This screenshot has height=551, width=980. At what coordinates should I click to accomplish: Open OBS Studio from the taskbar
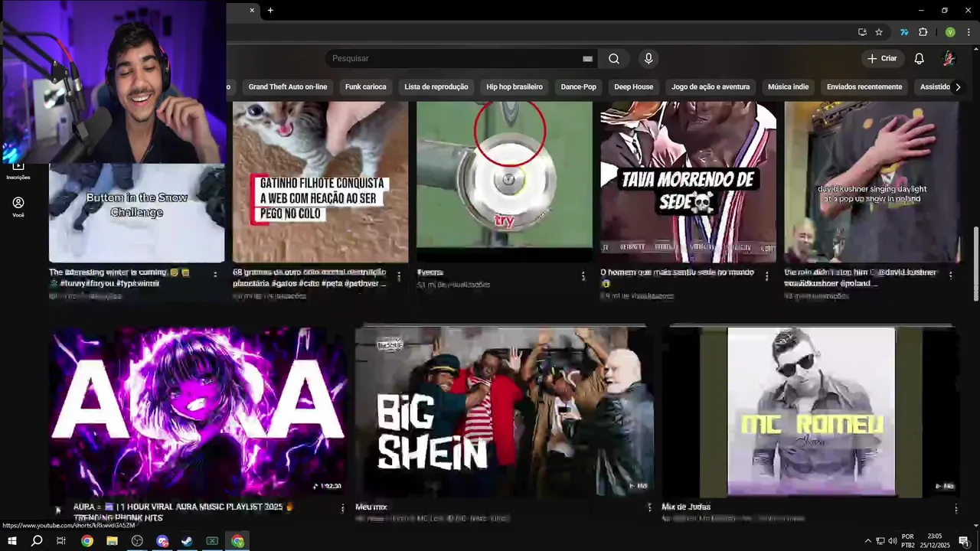click(137, 541)
